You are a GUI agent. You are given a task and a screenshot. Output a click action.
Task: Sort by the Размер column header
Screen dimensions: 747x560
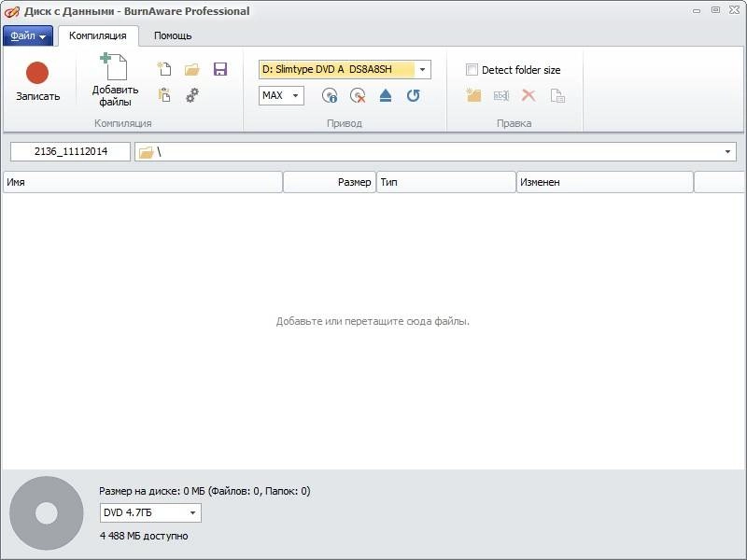(330, 182)
